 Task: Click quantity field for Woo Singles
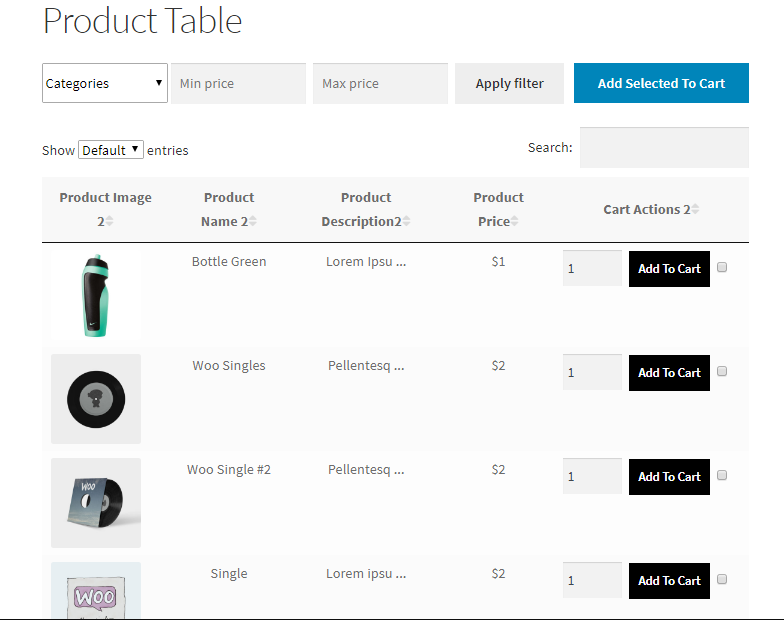tap(592, 372)
